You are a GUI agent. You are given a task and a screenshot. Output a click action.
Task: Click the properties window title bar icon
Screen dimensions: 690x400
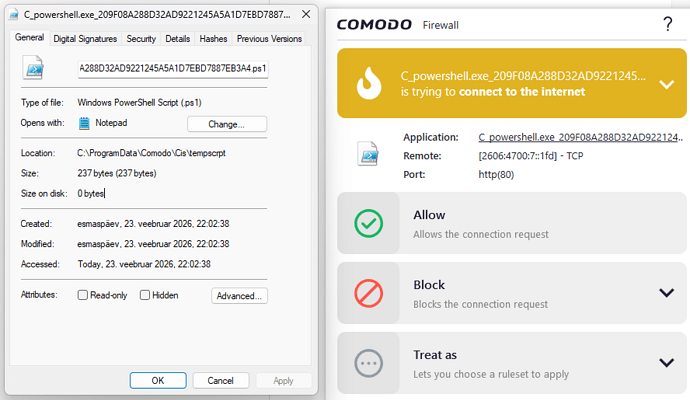tap(12, 17)
